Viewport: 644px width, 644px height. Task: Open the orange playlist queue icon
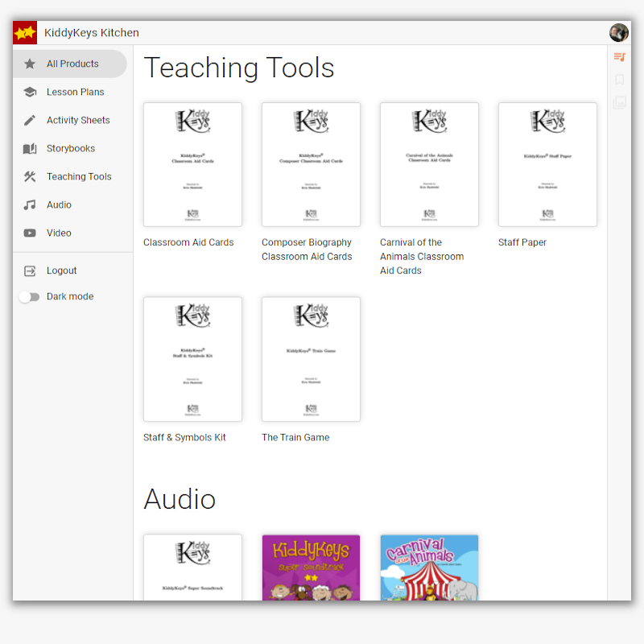coord(619,56)
